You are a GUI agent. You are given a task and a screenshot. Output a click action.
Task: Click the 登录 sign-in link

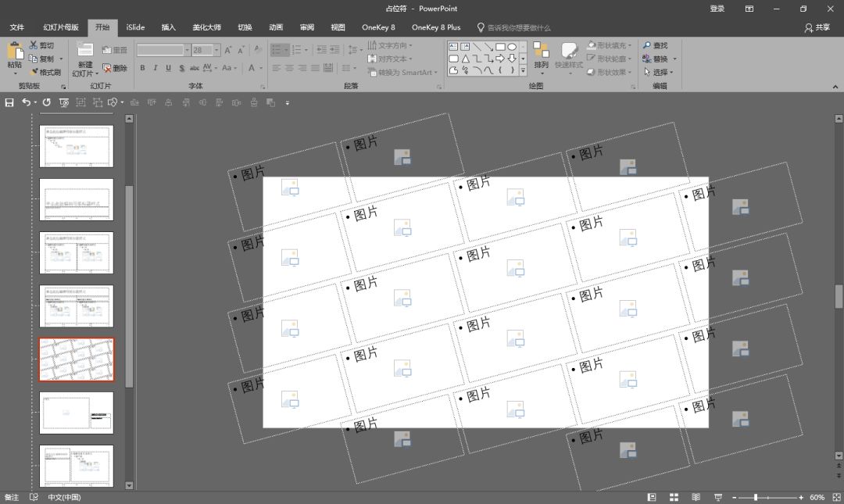tap(717, 9)
